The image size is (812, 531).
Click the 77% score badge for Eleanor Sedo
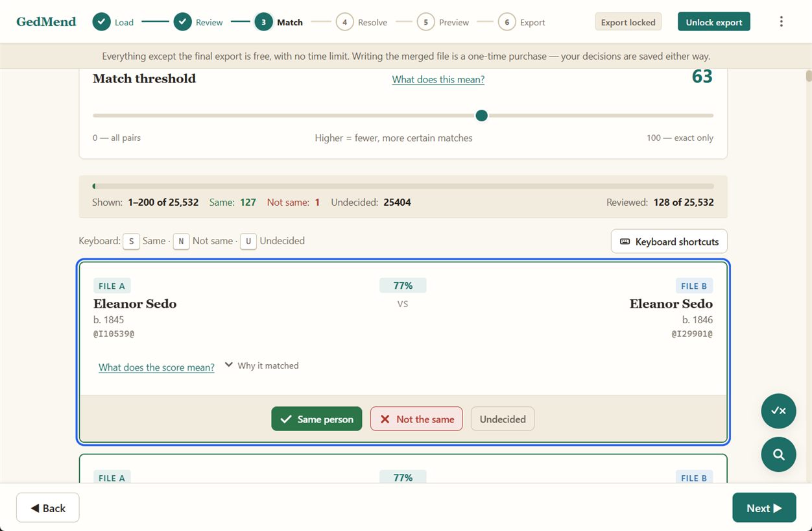point(403,286)
